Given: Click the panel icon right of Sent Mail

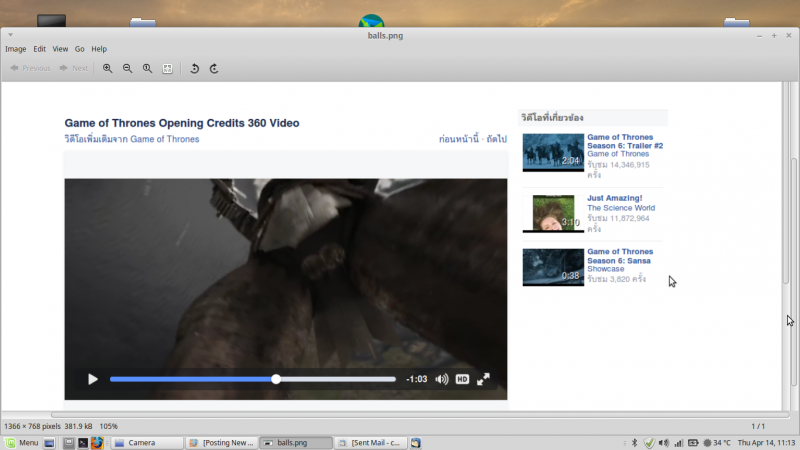Looking at the screenshot, I should point(416,443).
